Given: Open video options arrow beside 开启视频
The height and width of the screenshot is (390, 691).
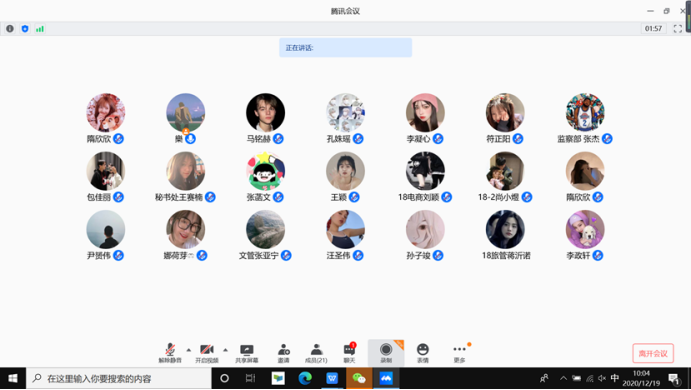Looking at the screenshot, I should tap(225, 350).
